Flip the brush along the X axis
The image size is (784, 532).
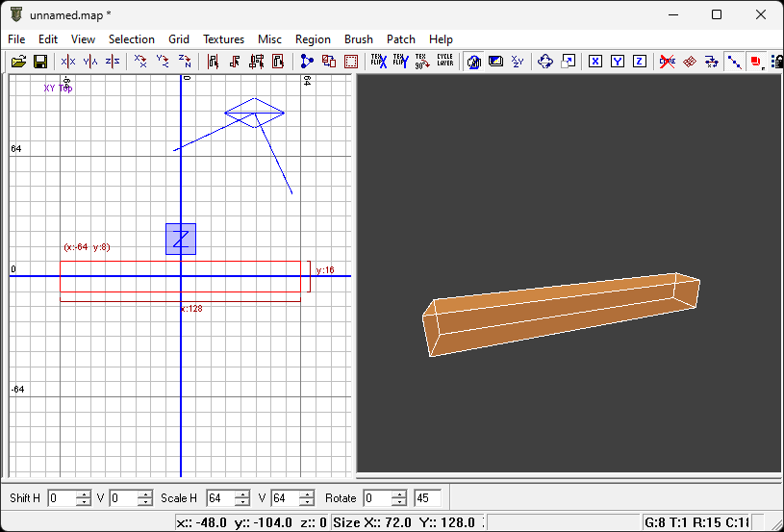[67, 62]
